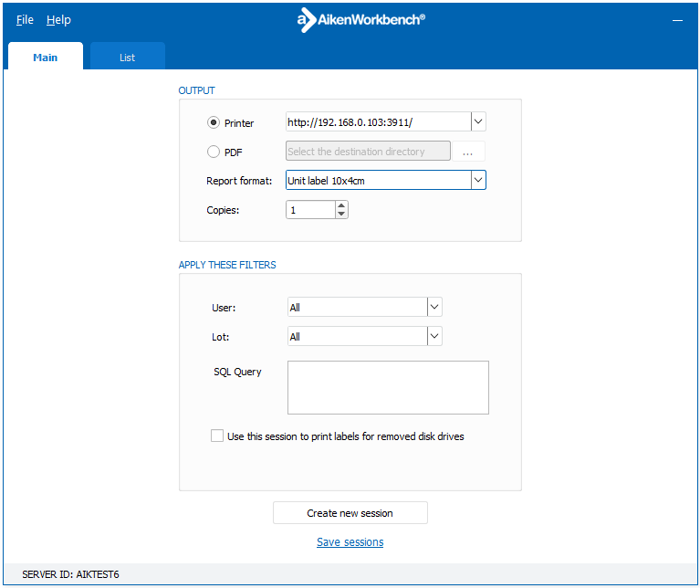
Task: Increase the Copies value with up arrow
Action: click(341, 205)
